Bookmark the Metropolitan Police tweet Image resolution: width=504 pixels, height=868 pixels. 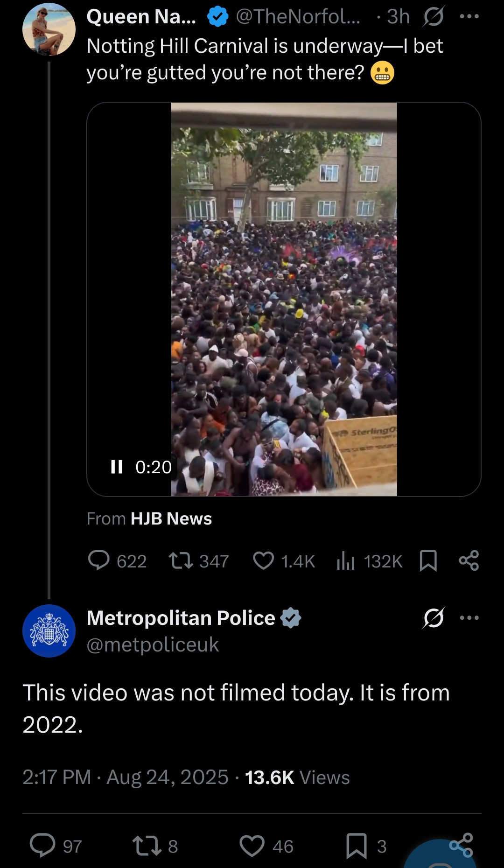pyautogui.click(x=357, y=846)
